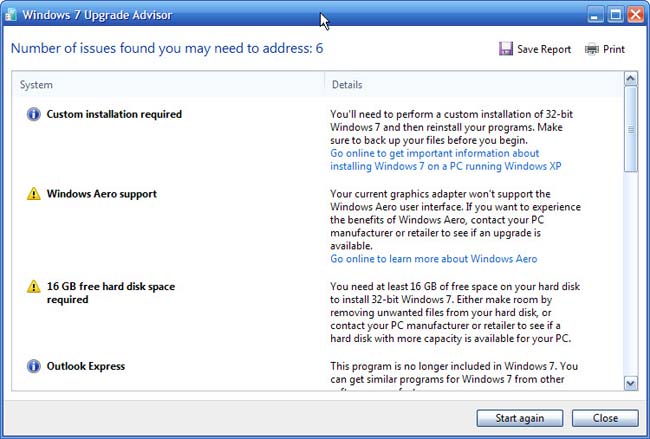Select the Outlook Express item
This screenshot has height=439, width=650.
tap(86, 366)
